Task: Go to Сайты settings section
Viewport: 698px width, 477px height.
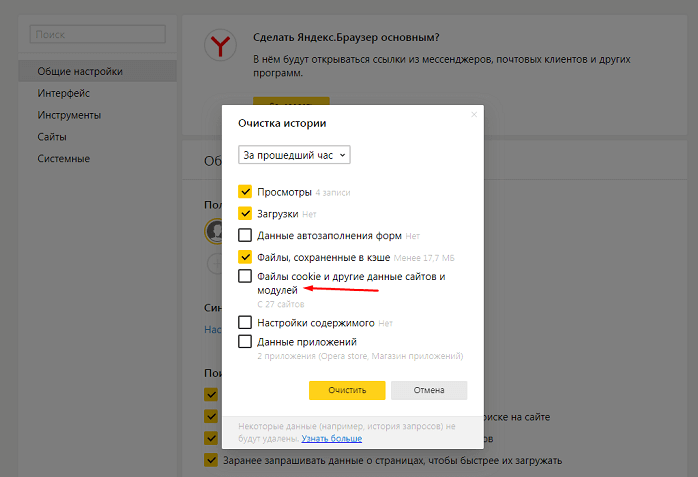Action: (52, 137)
